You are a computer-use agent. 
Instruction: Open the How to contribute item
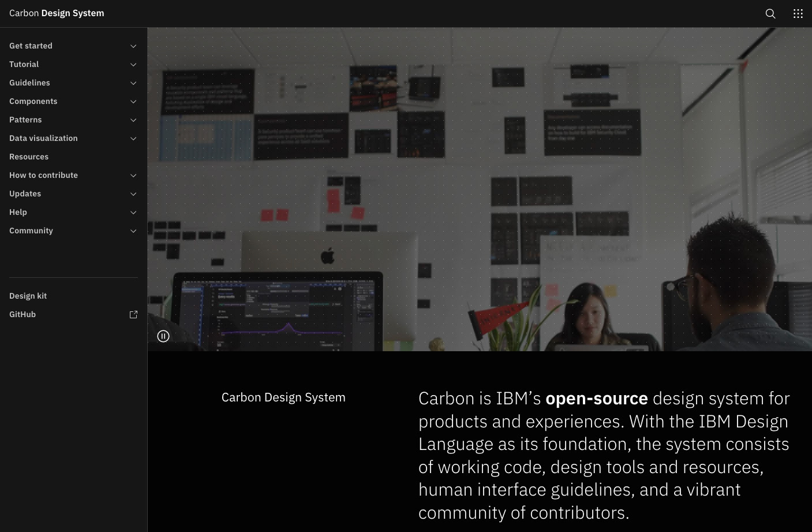[73, 175]
